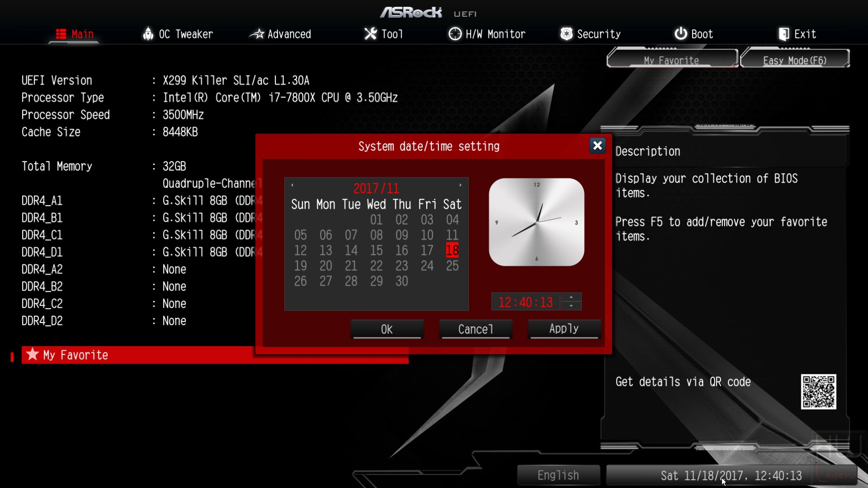Select November 03 in the calendar
This screenshot has height=488, width=868.
[x=427, y=220]
